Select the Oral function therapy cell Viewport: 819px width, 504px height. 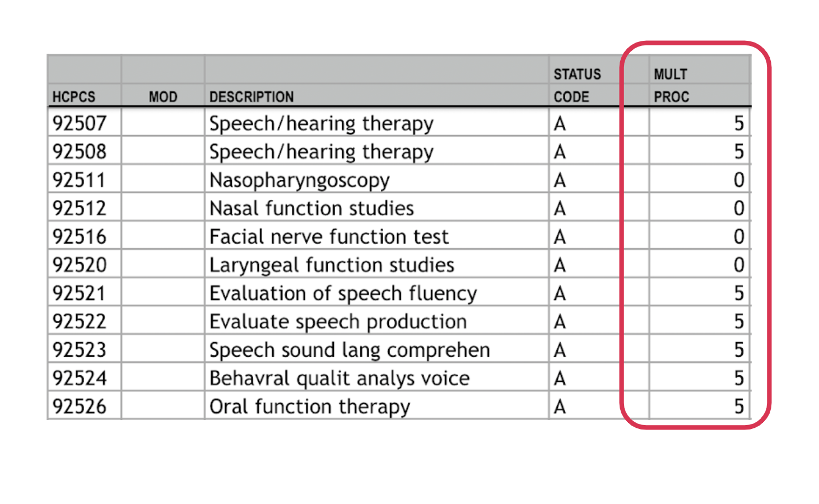tap(376, 406)
